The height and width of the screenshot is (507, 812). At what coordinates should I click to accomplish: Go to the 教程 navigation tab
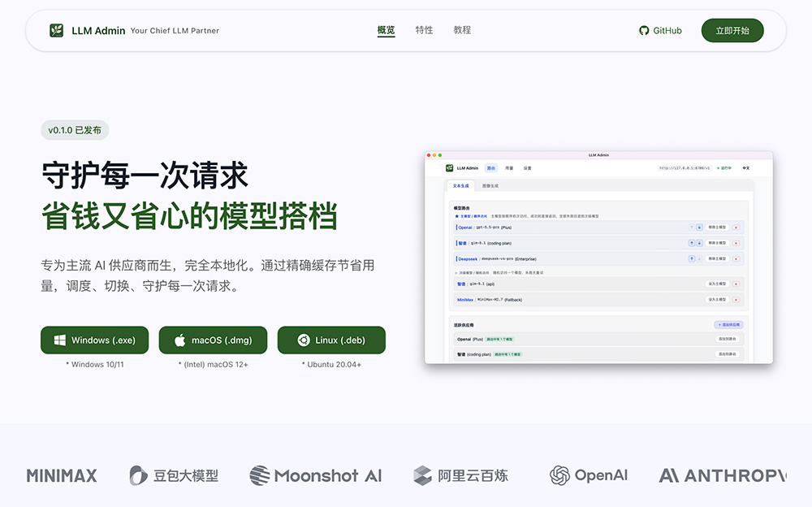coord(463,30)
